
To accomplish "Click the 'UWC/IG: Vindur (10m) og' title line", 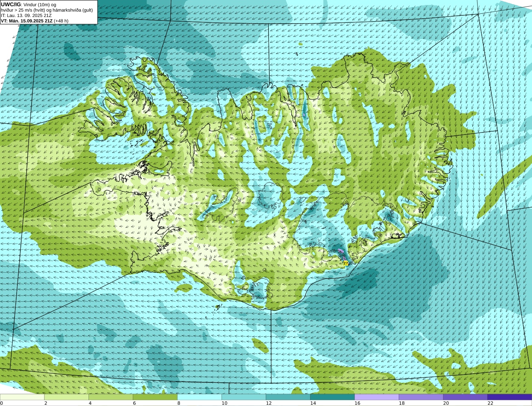I will point(28,4).
